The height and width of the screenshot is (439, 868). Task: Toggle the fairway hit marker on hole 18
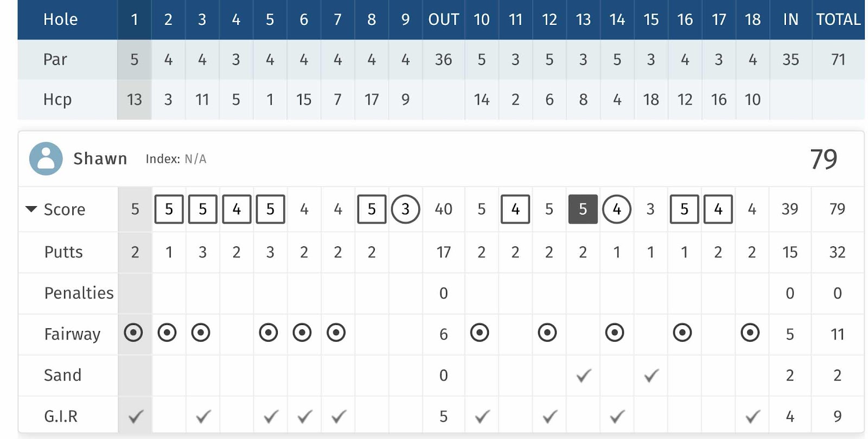click(750, 332)
